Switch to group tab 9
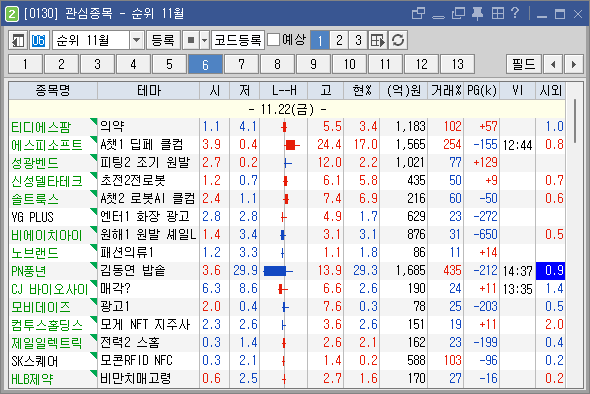The height and width of the screenshot is (394, 590). point(313,64)
